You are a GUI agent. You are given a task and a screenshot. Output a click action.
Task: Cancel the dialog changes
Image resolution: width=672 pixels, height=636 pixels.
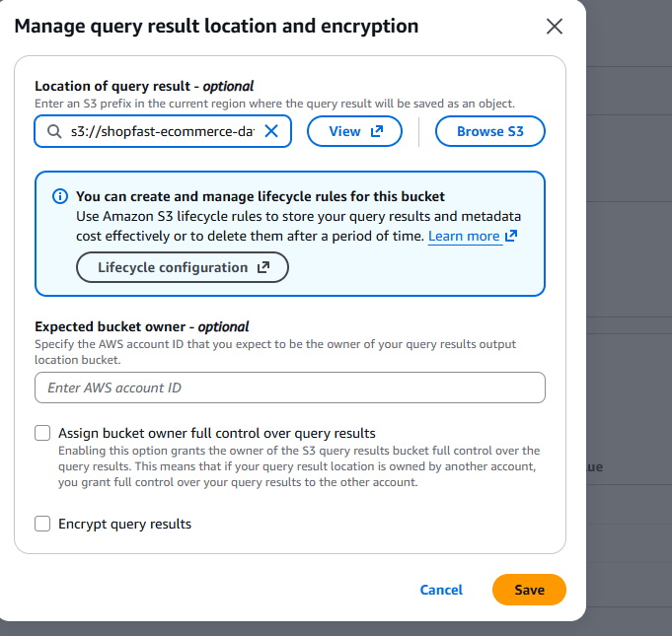[441, 590]
